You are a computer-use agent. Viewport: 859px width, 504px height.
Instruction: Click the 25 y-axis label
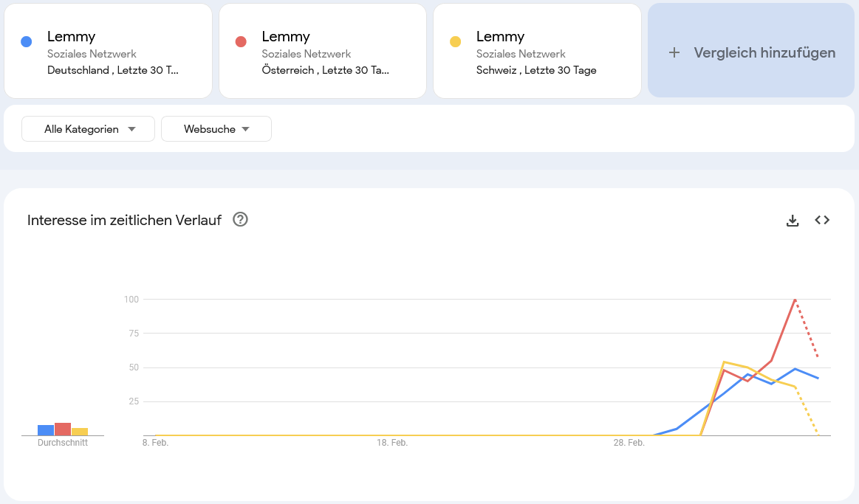(134, 401)
